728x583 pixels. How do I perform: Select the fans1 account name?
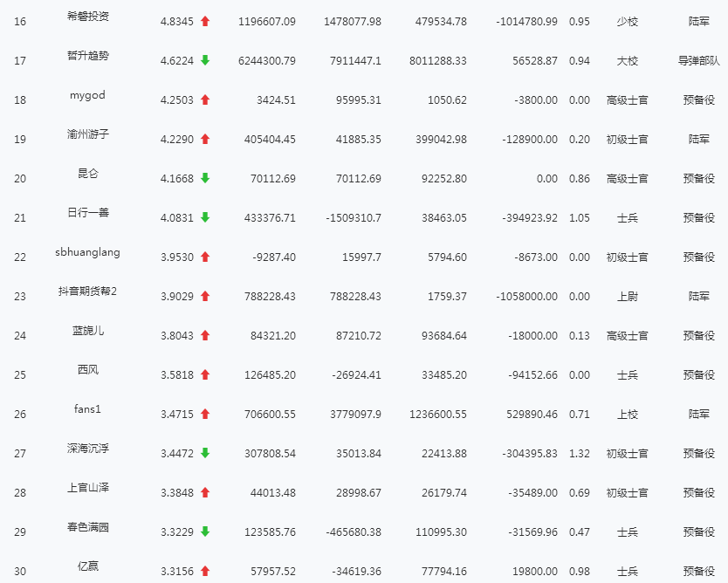pyautogui.click(x=88, y=409)
